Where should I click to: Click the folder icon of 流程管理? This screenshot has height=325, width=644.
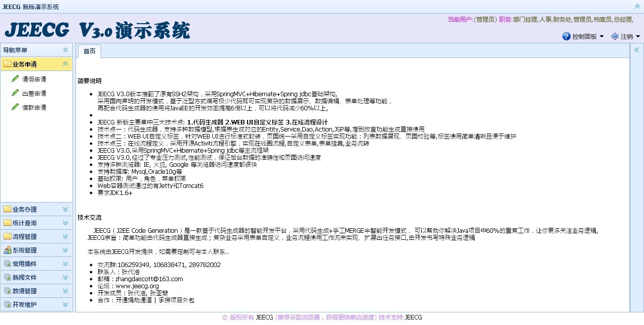(7, 236)
